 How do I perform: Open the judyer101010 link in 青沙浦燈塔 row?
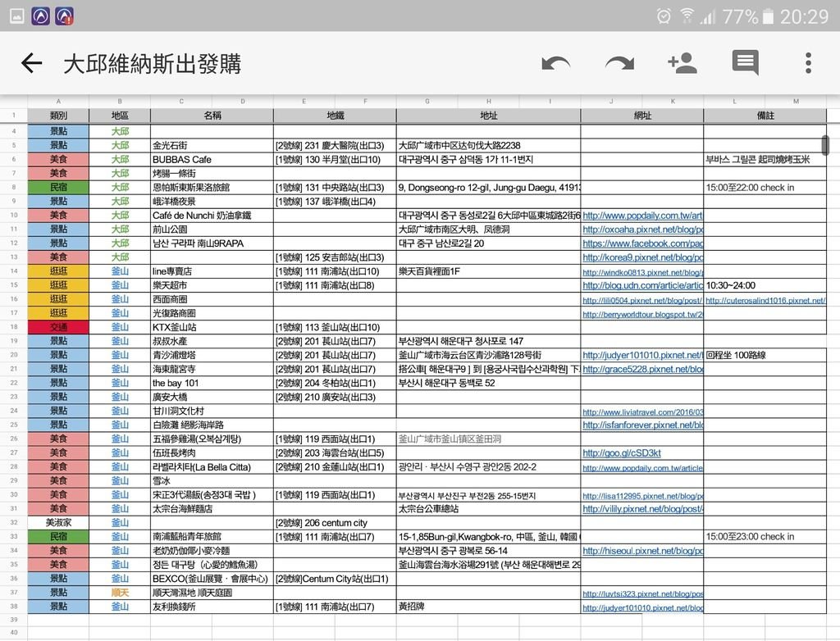click(x=643, y=355)
